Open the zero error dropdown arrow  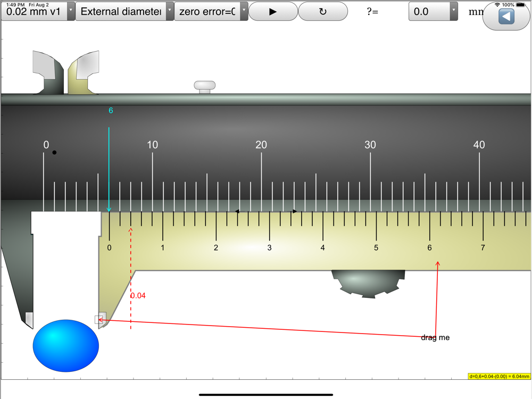coord(244,11)
